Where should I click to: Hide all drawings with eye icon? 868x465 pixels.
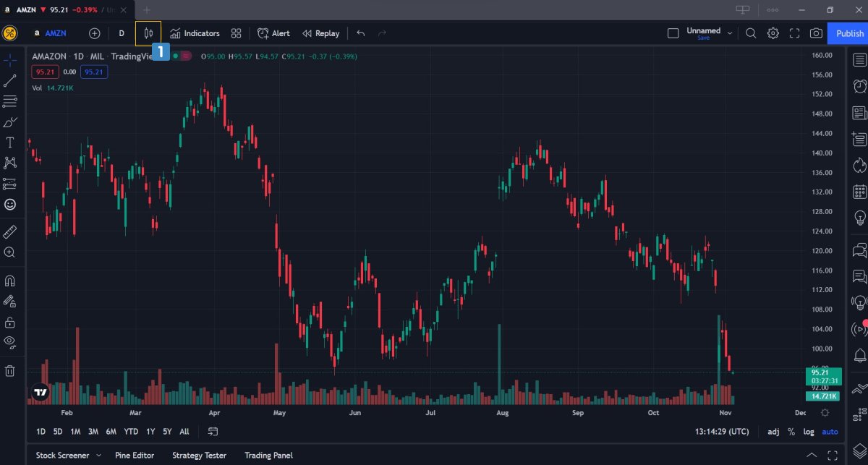tap(10, 342)
